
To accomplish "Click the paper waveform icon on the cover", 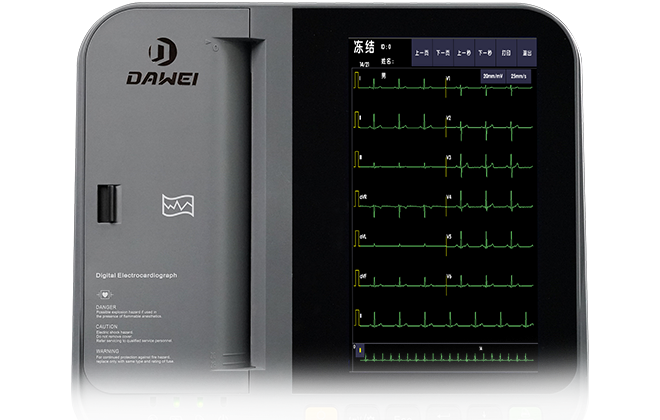I will [x=177, y=207].
